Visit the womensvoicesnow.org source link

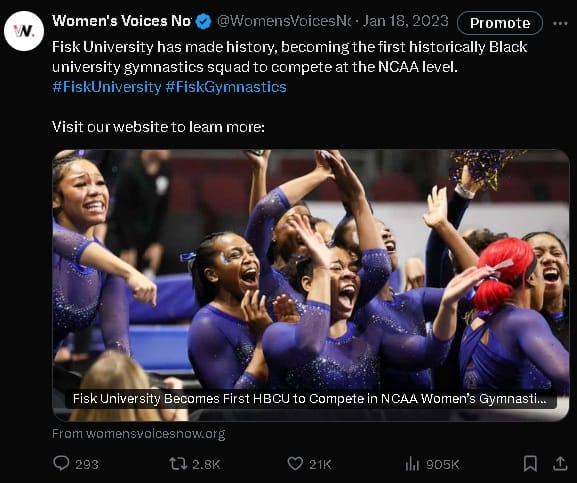pos(139,434)
